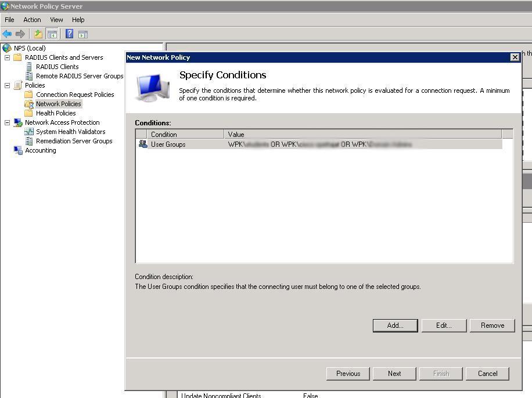The height and width of the screenshot is (398, 532).
Task: Click the Network Policy Server title bar icon
Action: pos(5,6)
